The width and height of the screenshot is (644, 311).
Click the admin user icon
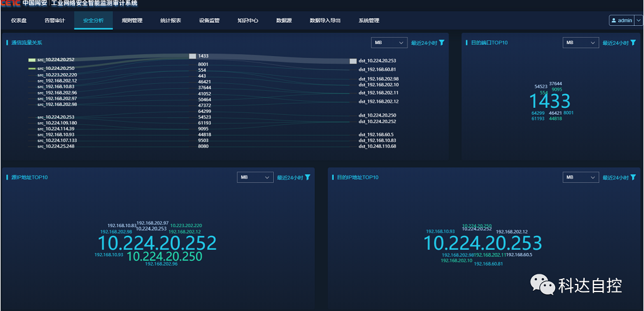[x=613, y=20]
